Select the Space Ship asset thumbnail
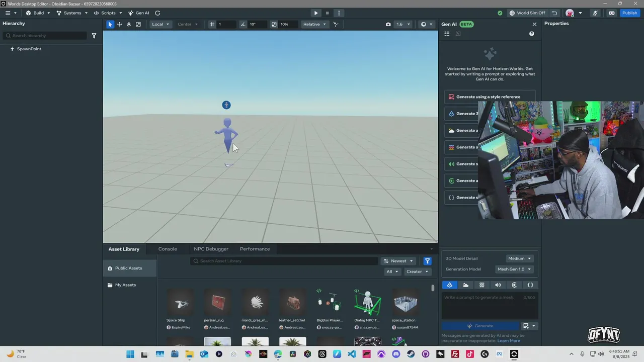Viewport: 644px width, 362px height. 181,302
